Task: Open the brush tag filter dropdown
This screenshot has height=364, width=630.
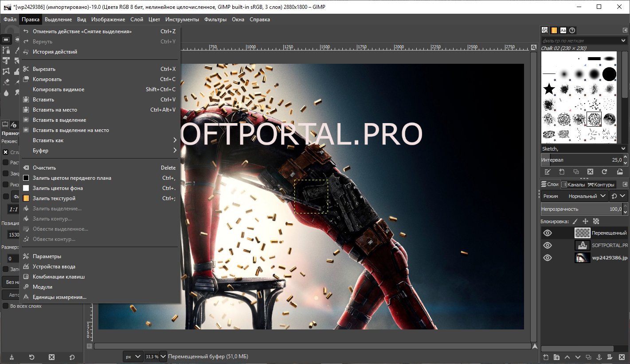Action: click(623, 40)
